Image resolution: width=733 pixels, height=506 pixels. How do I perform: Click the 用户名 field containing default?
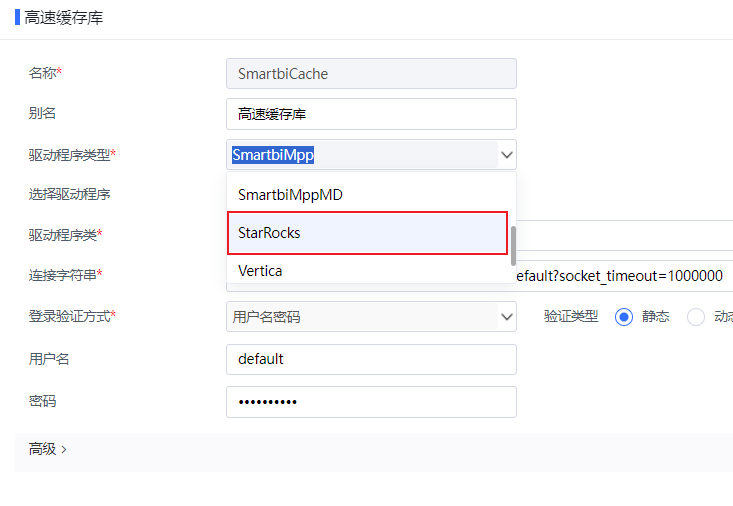(x=371, y=359)
